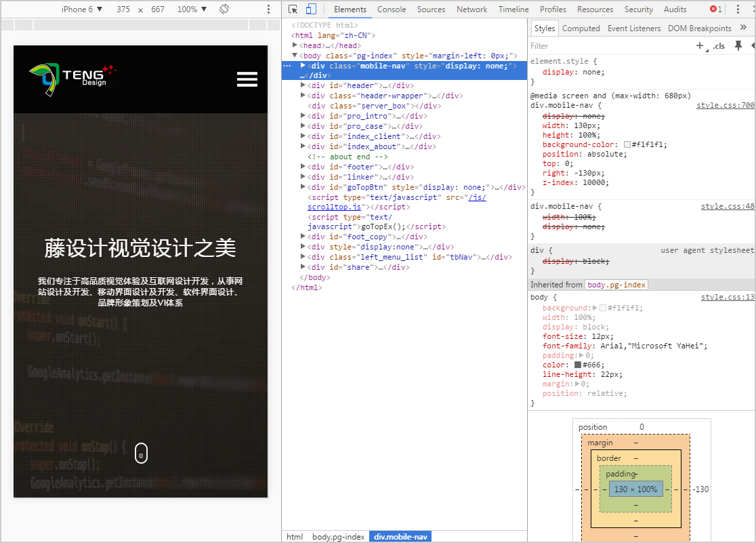Image resolution: width=756 pixels, height=543 pixels.
Task: Switch to the Computed pane
Action: [581, 28]
